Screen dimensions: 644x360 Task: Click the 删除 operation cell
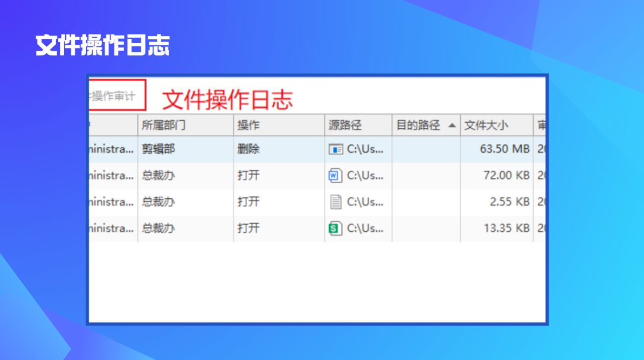(248, 149)
